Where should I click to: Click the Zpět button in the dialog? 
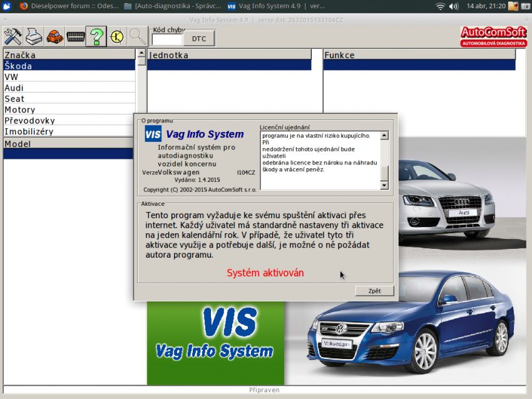coord(374,291)
